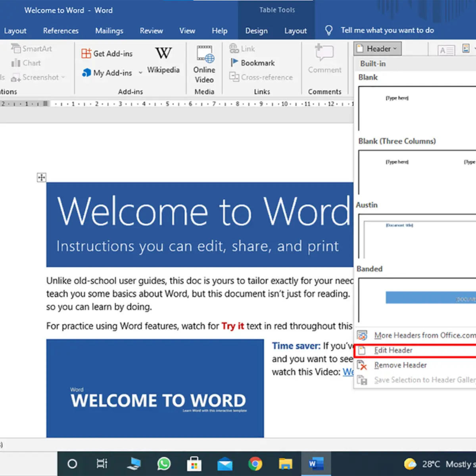This screenshot has width=476, height=476.
Task: Insert a Bookmark
Action: click(x=253, y=63)
